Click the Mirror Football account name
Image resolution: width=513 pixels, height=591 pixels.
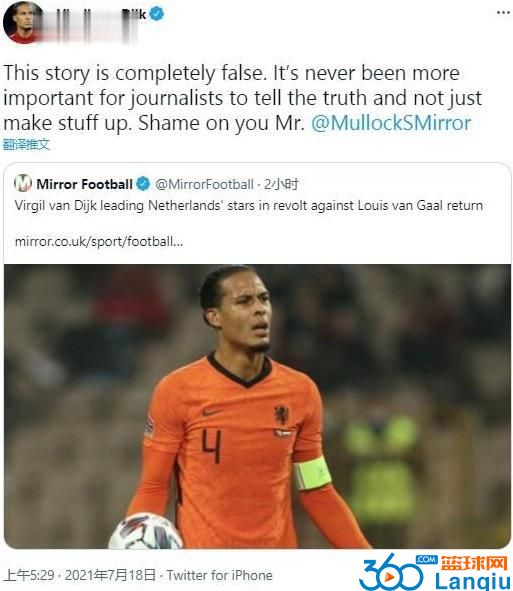84,184
